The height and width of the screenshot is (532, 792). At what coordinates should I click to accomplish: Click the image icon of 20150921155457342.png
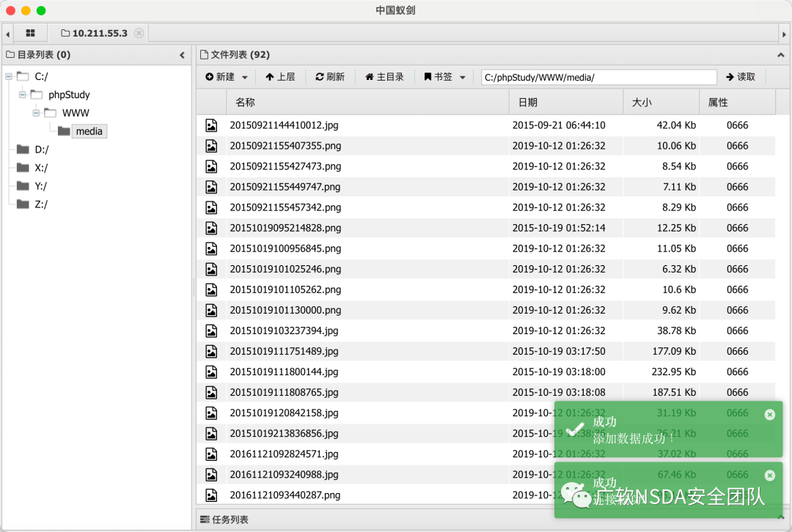click(211, 207)
